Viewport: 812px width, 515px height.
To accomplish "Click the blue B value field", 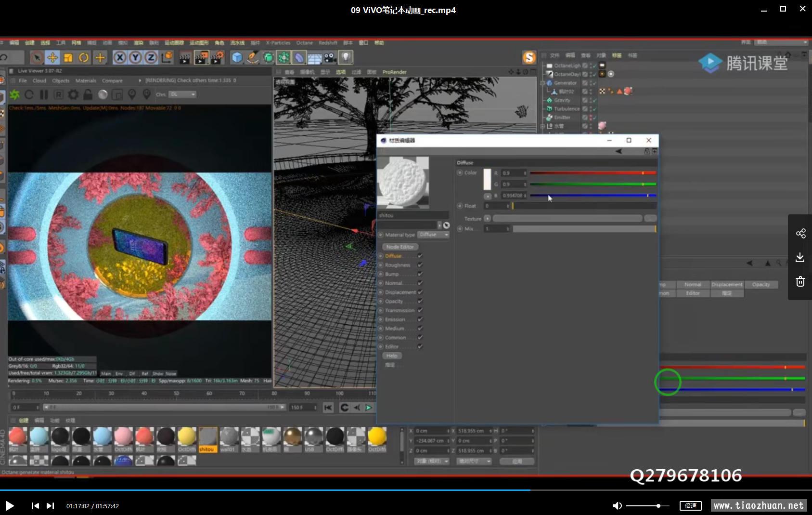I will [514, 196].
